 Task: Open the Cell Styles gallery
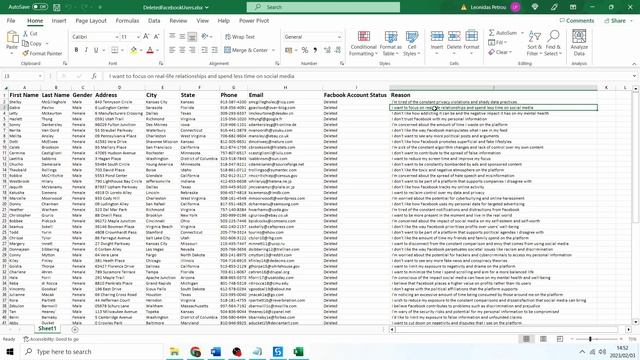pos(412,43)
